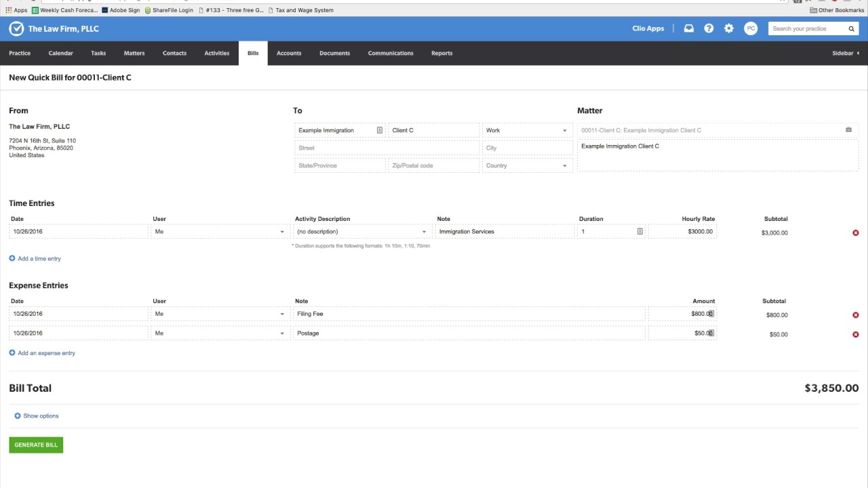Click the $800.00 amount field
Viewport: 868px width, 488px height.
tap(682, 314)
